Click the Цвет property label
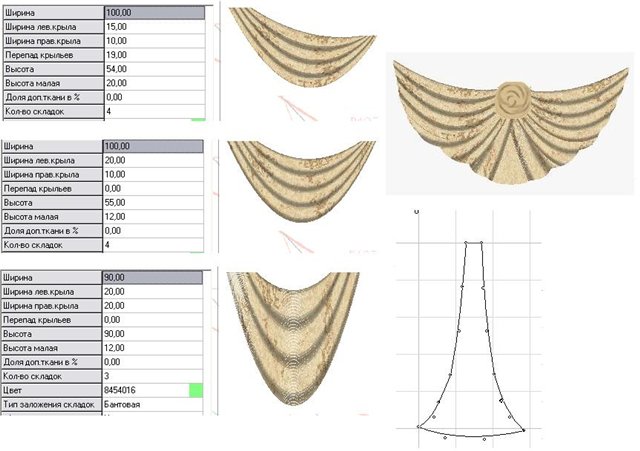This screenshot has width=640, height=451. point(50,390)
